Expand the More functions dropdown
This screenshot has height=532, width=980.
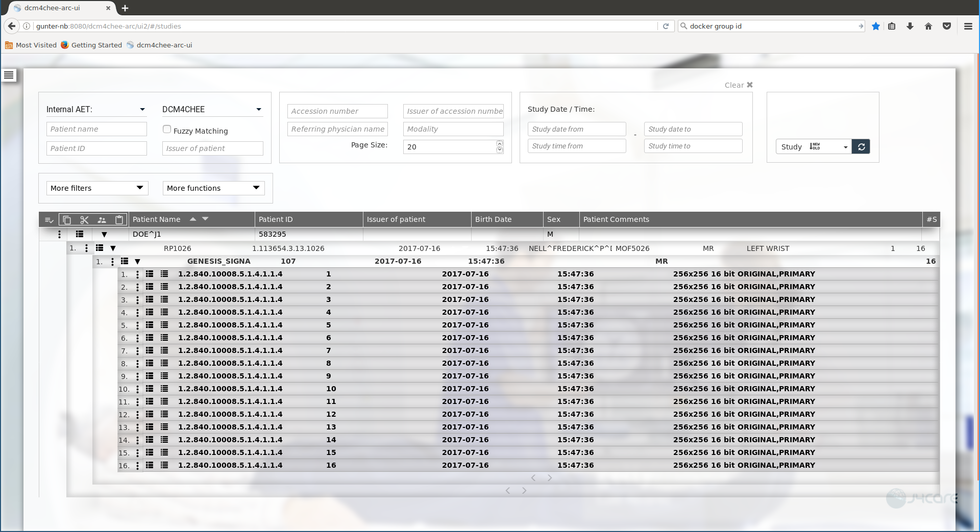coord(214,188)
